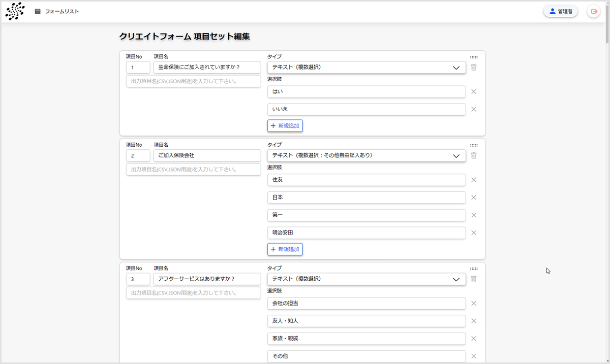This screenshot has width=610, height=364.
Task: Delete item 2 ご加入保険会社 via trash
Action: [474, 156]
